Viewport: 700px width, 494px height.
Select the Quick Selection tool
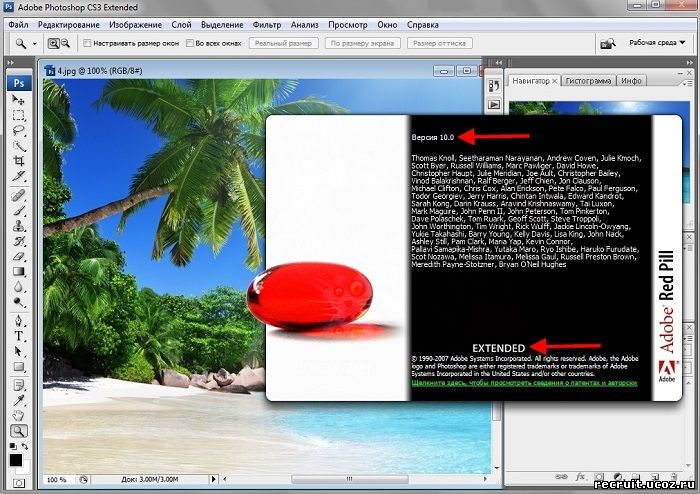coord(18,146)
